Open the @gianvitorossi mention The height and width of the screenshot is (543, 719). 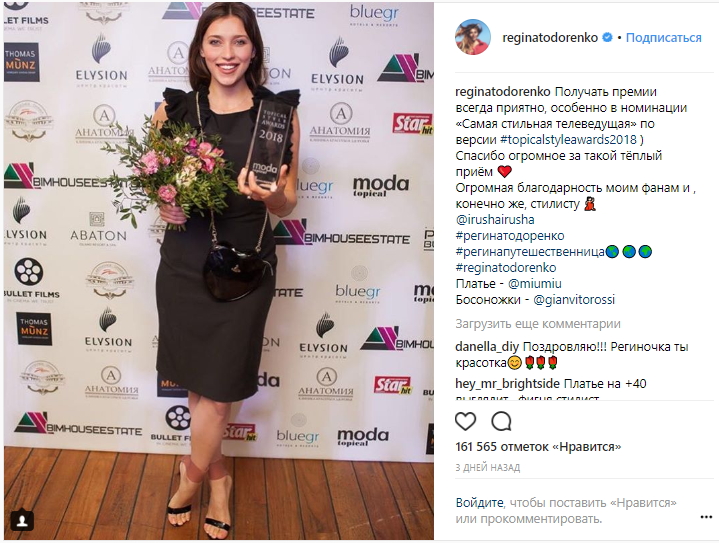574,300
